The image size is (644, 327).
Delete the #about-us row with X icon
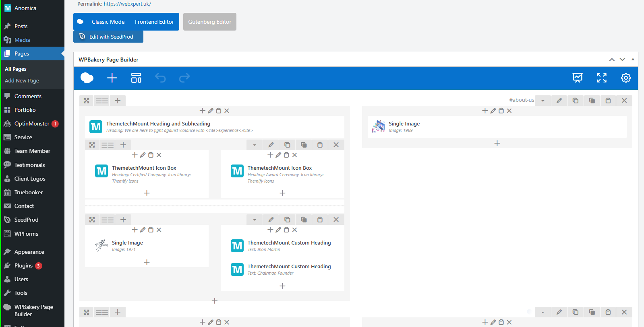(x=624, y=101)
